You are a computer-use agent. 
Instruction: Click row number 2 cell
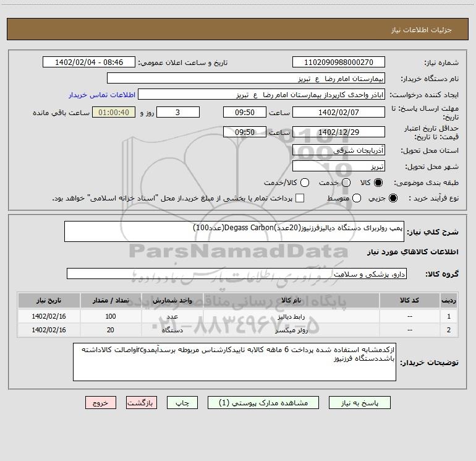pyautogui.click(x=448, y=330)
